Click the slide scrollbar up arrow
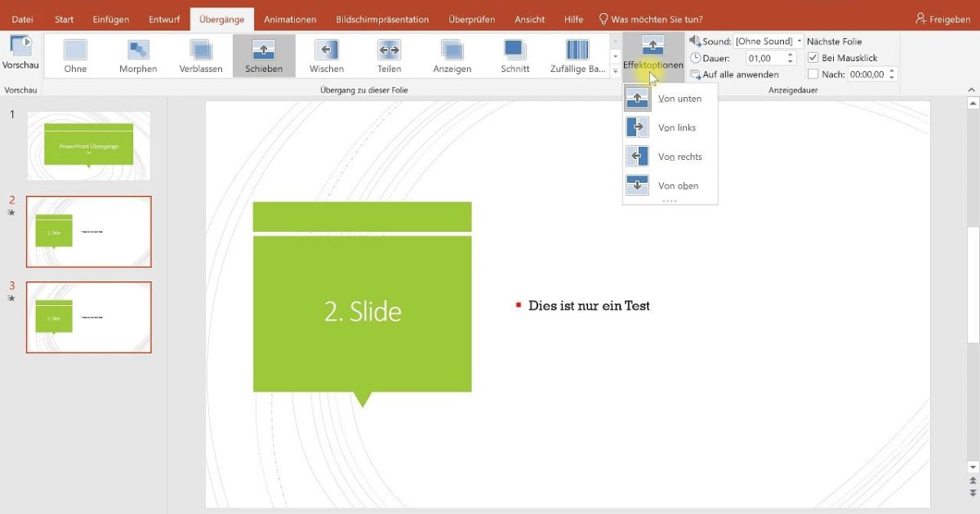 pos(973,103)
